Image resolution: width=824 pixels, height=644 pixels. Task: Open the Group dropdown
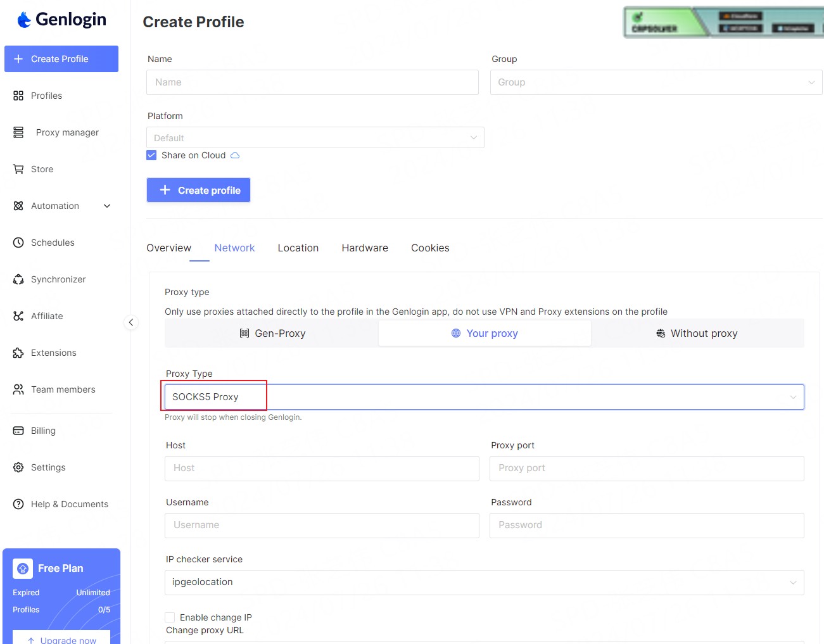point(656,82)
